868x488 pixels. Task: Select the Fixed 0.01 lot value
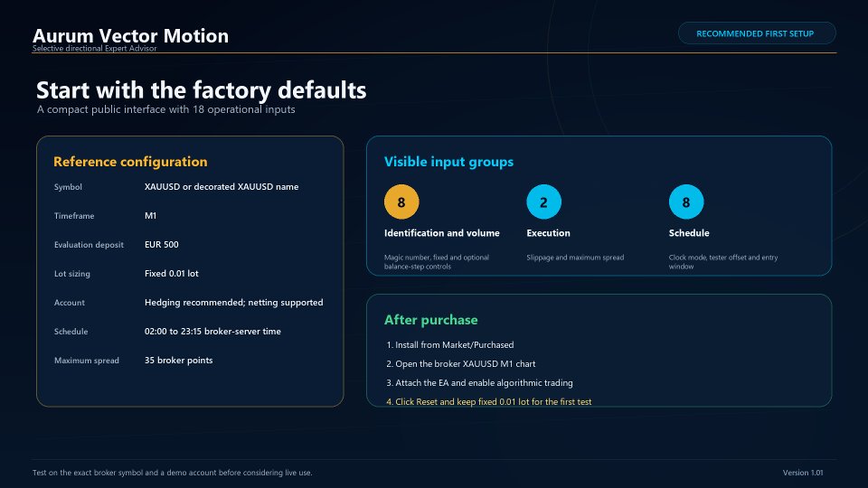tap(172, 273)
